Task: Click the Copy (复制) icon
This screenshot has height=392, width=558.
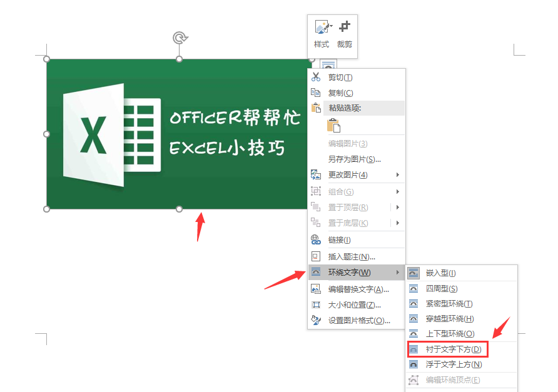Action: click(x=316, y=93)
